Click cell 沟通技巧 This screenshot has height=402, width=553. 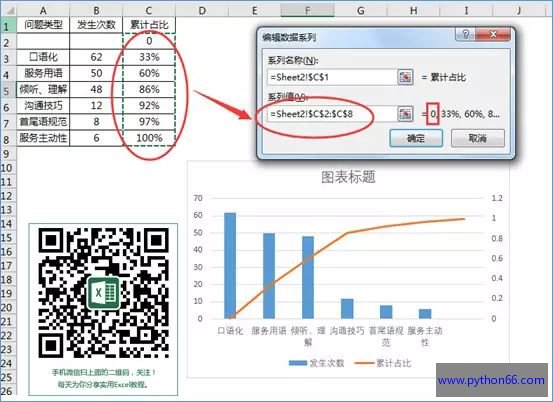click(x=43, y=105)
